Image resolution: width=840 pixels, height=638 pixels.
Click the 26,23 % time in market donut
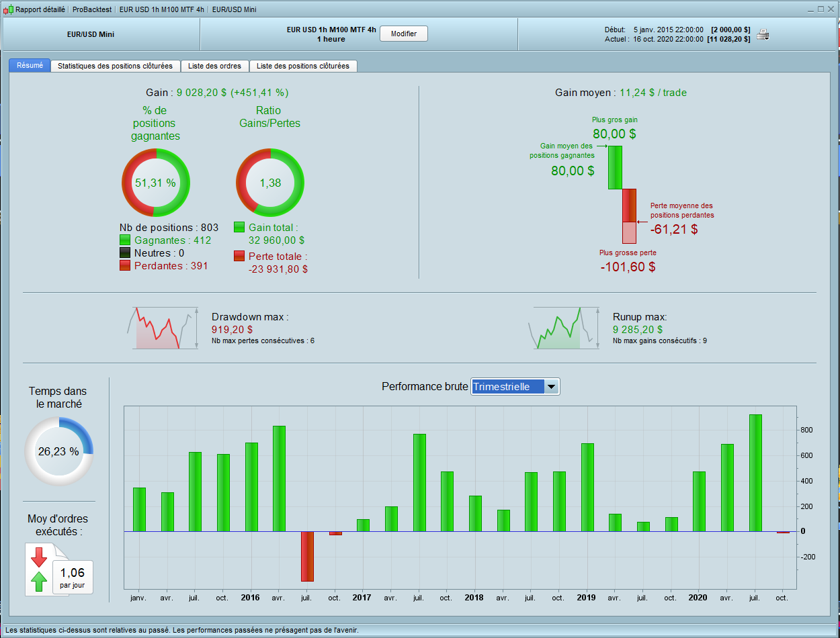(x=58, y=451)
